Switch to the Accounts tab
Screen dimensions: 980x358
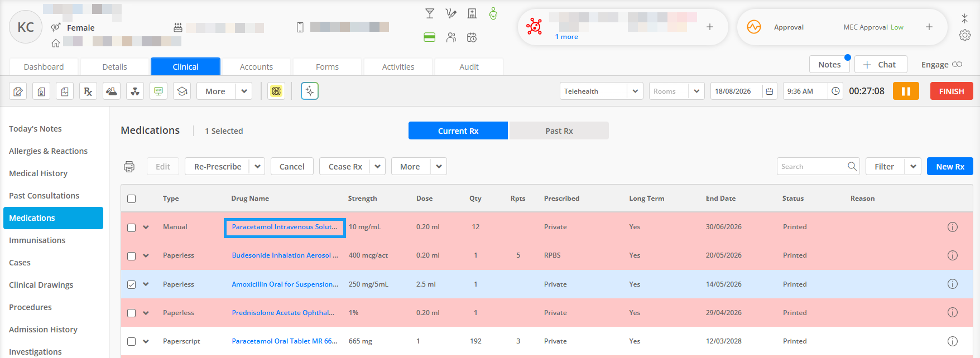(x=256, y=66)
